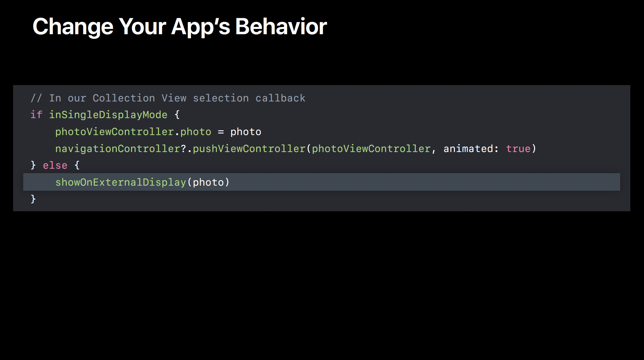Click photoViewController.photo on the assignment line
Viewport: 644px width, 360px height.
(133, 132)
